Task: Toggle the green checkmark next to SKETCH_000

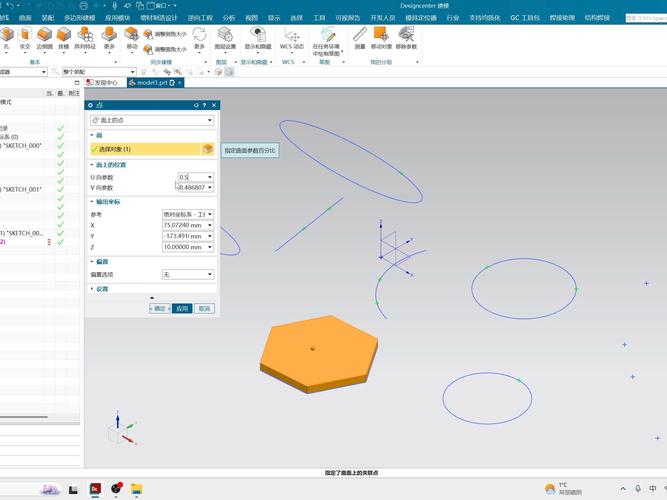Action: coord(60,146)
